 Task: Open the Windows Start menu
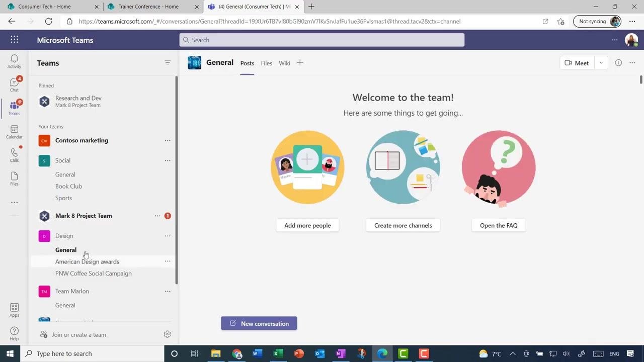point(10,353)
